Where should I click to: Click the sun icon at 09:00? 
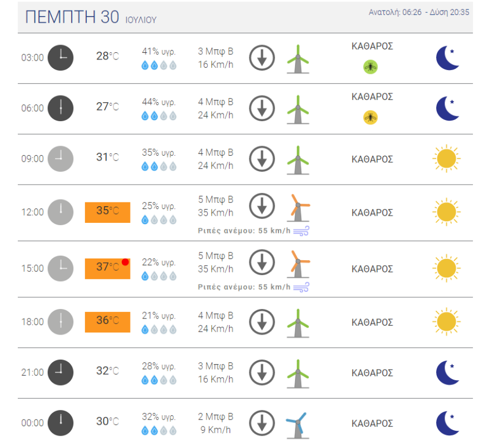click(446, 159)
